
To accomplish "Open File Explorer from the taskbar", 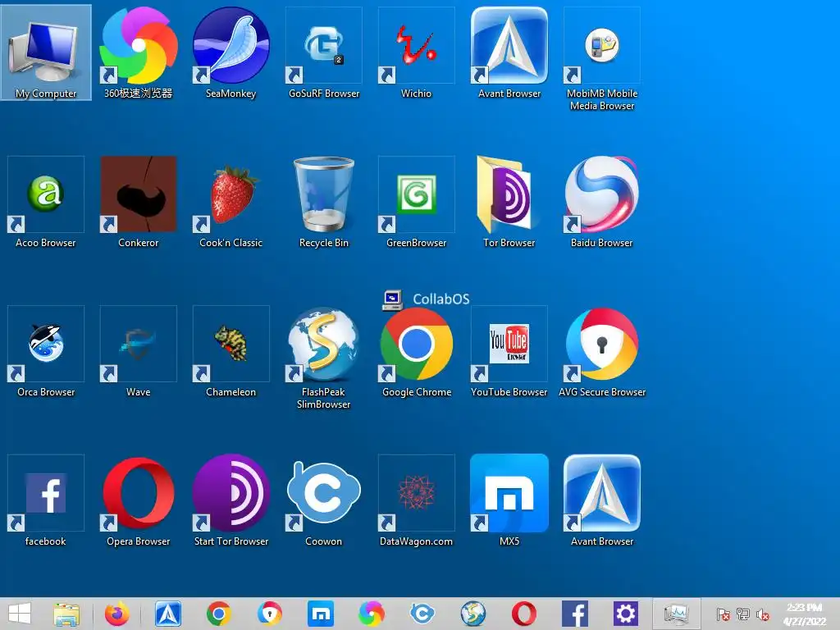I will (66, 614).
